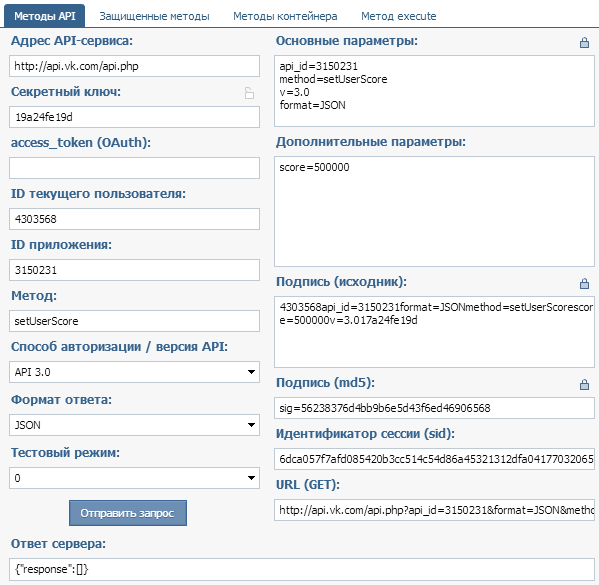Focus the Секретный ключ input field
Viewport: 599px width, 585px height.
pyautogui.click(x=134, y=117)
